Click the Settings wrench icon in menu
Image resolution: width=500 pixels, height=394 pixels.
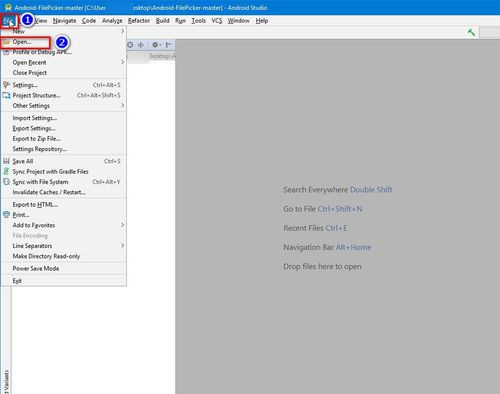tap(6, 85)
